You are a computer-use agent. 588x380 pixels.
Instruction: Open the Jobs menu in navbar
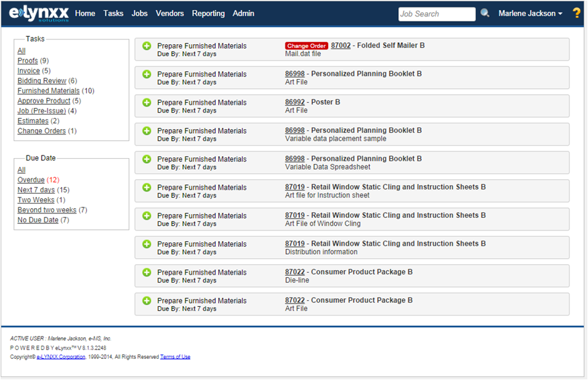(x=139, y=14)
